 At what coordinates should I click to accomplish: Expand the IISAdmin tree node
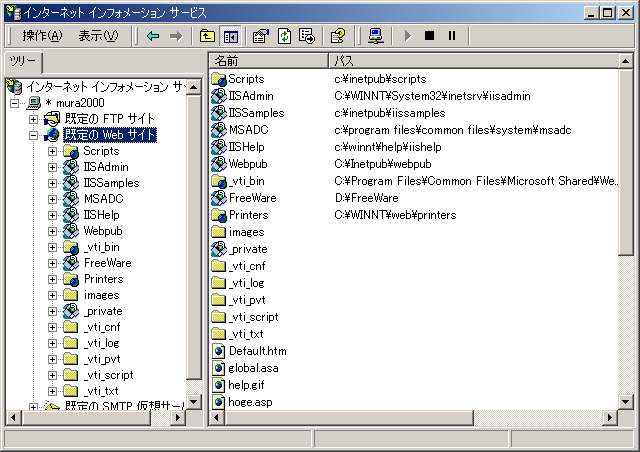point(52,167)
